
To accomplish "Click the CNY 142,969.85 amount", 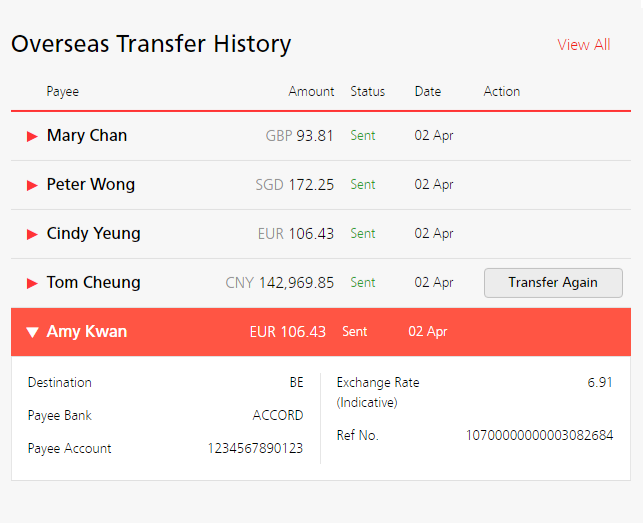I will (x=280, y=283).
